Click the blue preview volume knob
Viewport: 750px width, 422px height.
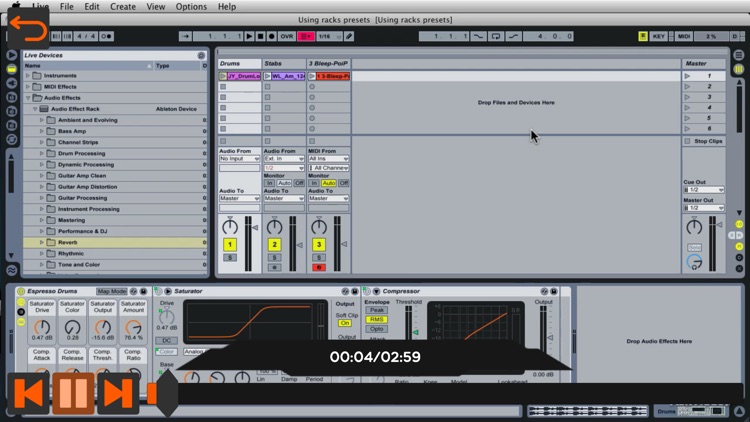click(694, 262)
